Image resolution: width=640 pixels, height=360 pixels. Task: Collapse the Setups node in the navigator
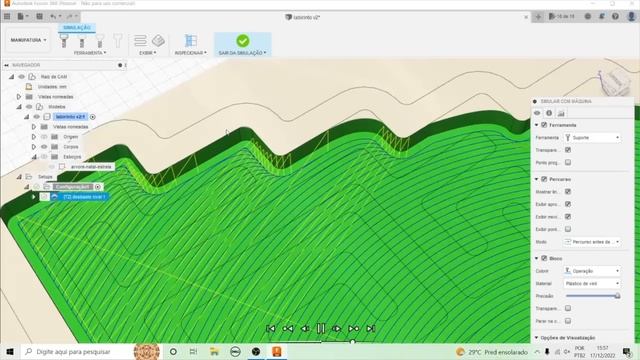[19, 177]
